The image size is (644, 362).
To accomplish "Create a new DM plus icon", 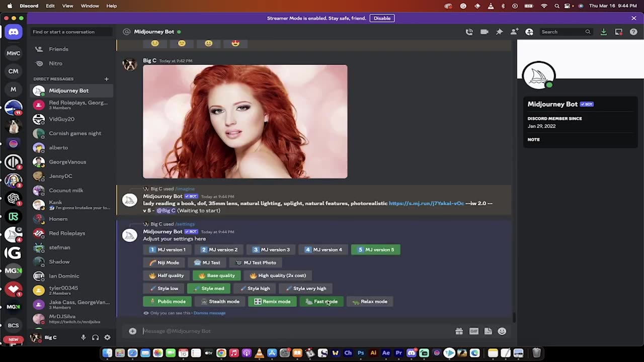I will 106,79.
